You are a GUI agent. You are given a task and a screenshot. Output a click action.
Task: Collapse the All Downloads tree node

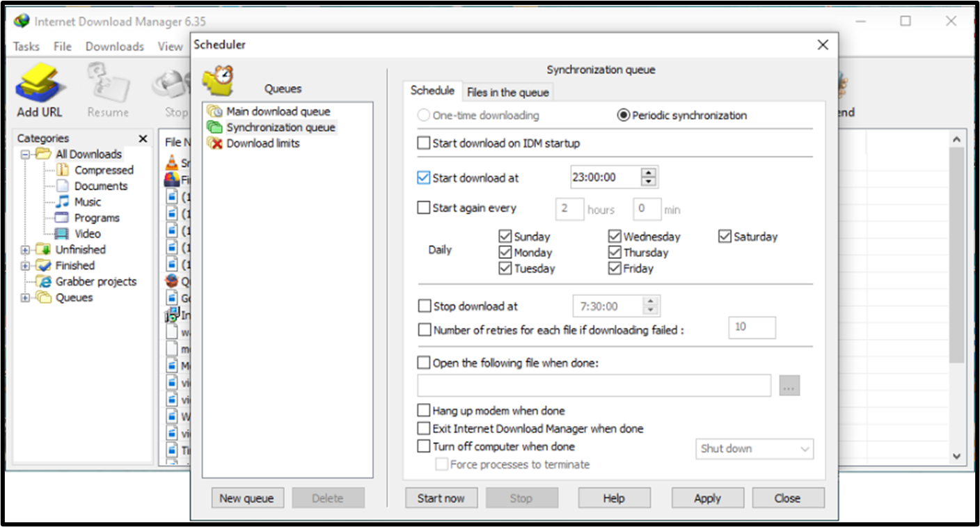(x=26, y=154)
